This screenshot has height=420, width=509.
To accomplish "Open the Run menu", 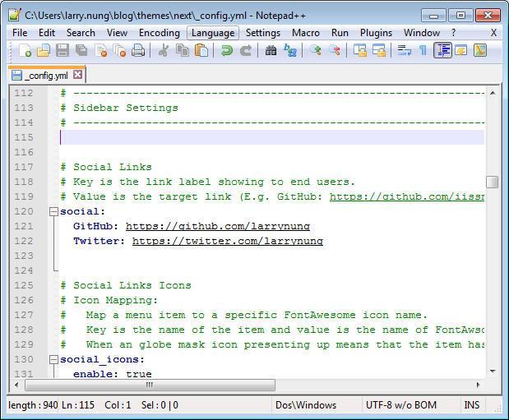I will (x=340, y=33).
